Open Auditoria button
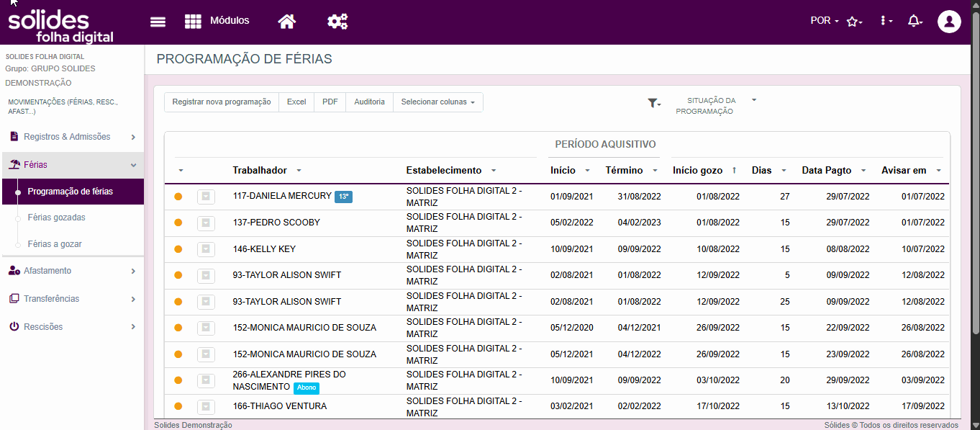Screen dimensions: 980x430 pyautogui.click(x=370, y=102)
